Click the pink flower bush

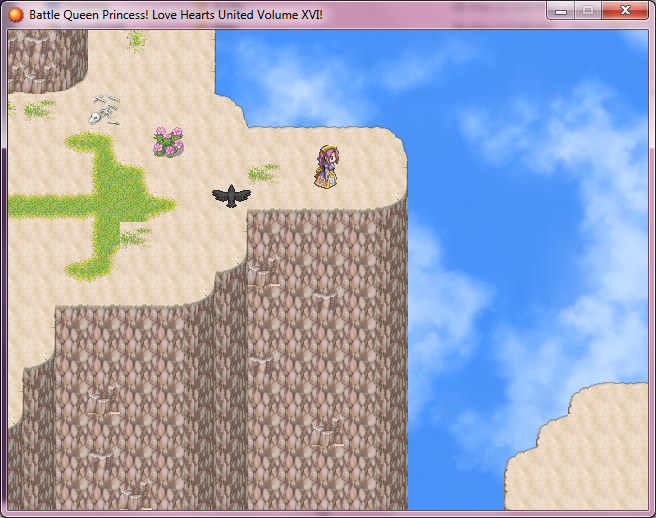point(168,142)
